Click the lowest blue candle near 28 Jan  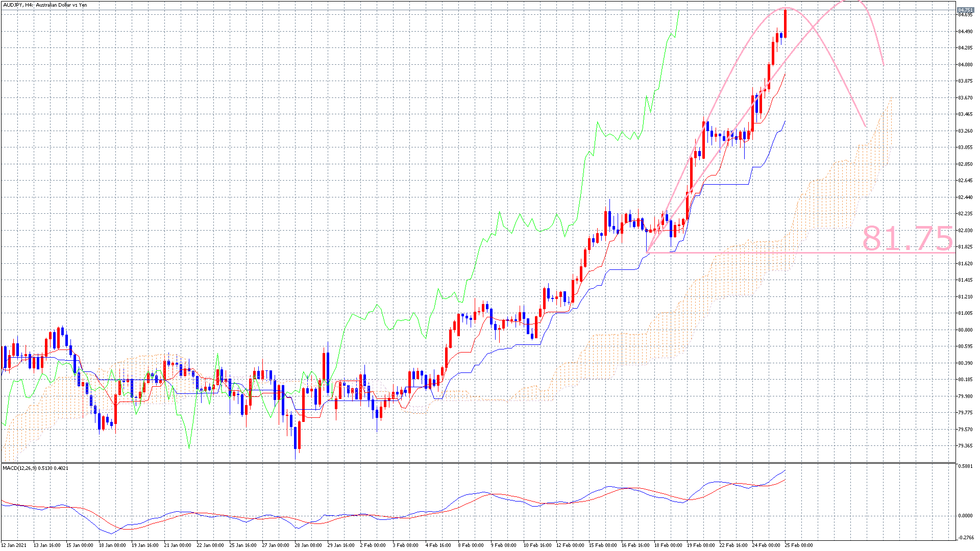[x=296, y=439]
